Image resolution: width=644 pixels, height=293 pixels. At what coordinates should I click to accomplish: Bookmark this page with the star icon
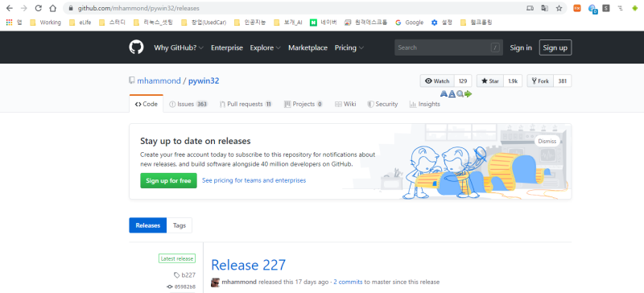pos(559,8)
